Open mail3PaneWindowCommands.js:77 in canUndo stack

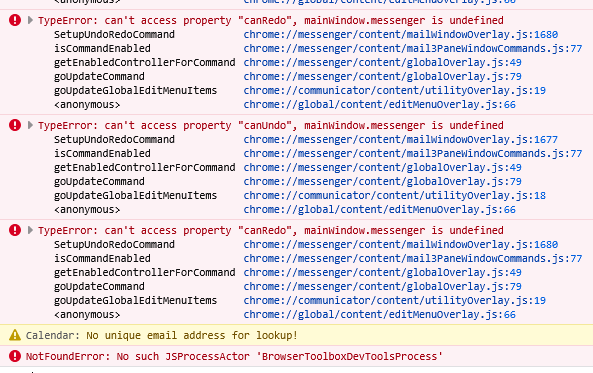(x=413, y=154)
